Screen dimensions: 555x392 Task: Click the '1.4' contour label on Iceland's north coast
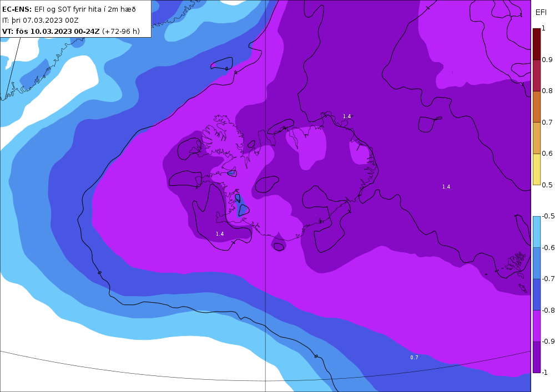click(x=347, y=116)
